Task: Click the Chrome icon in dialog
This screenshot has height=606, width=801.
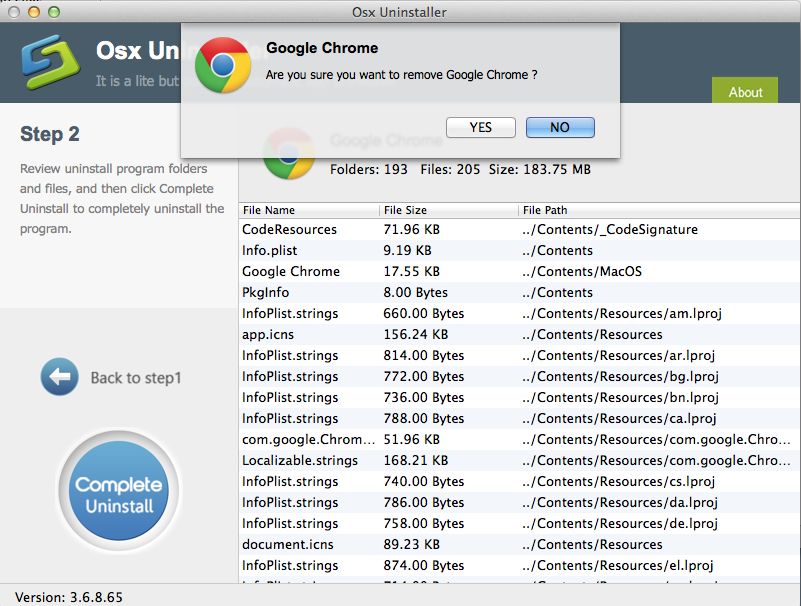Action: pyautogui.click(x=222, y=65)
